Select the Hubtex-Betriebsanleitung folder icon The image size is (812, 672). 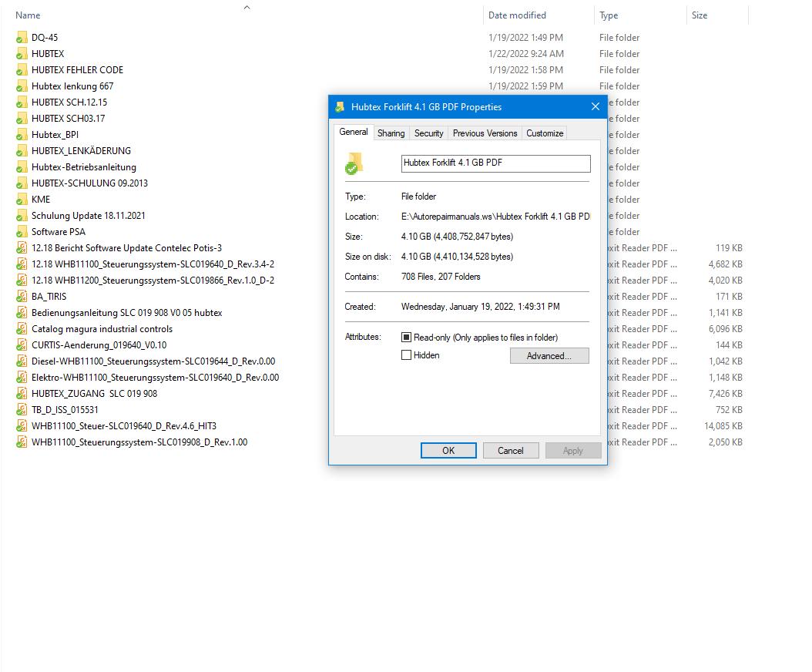point(22,166)
